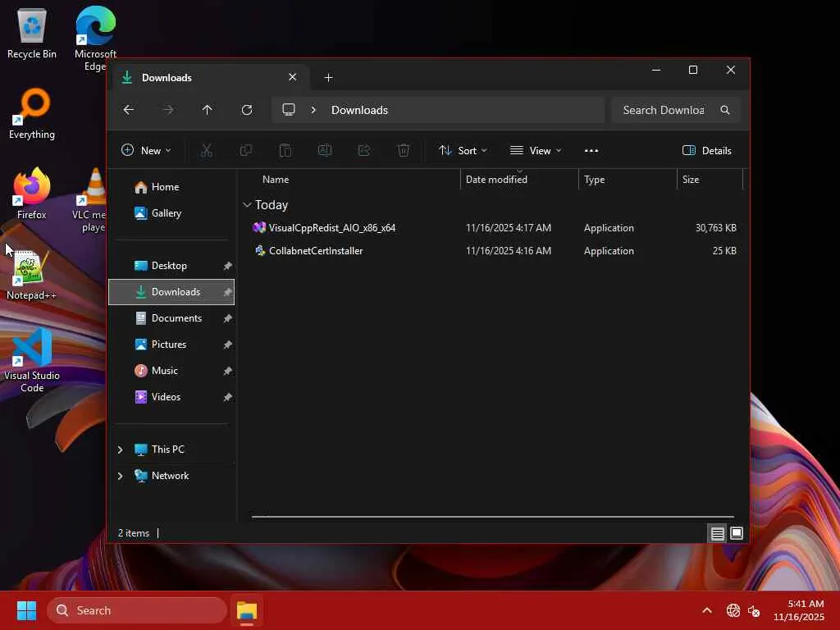Select the Microsoft Edge desktop shortcut

pyautogui.click(x=95, y=38)
